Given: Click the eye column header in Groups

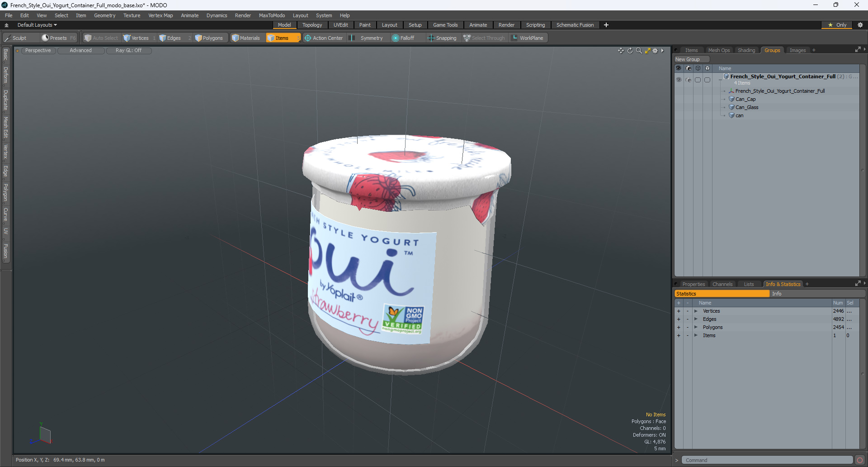Looking at the screenshot, I should (679, 68).
